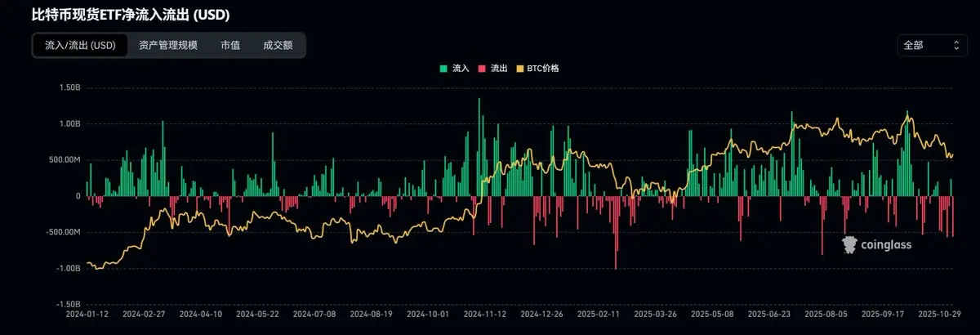Click the 2025-02-11 date label
This screenshot has width=980, height=335.
click(598, 313)
